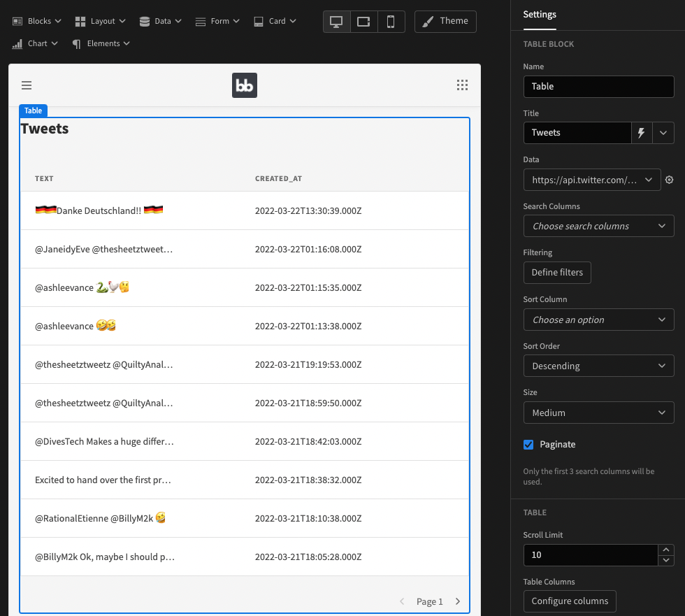
Task: Edit the Name field containing Table
Action: (x=598, y=87)
